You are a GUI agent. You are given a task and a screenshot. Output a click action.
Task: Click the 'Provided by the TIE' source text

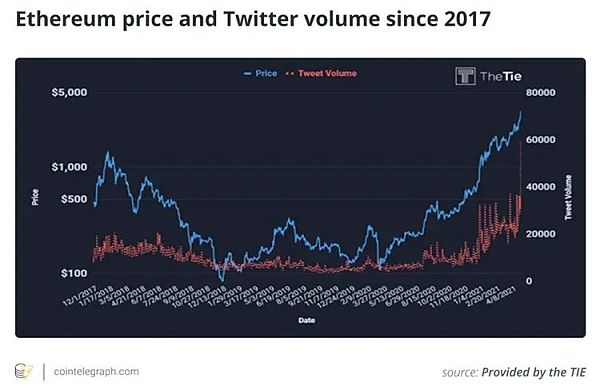click(533, 372)
